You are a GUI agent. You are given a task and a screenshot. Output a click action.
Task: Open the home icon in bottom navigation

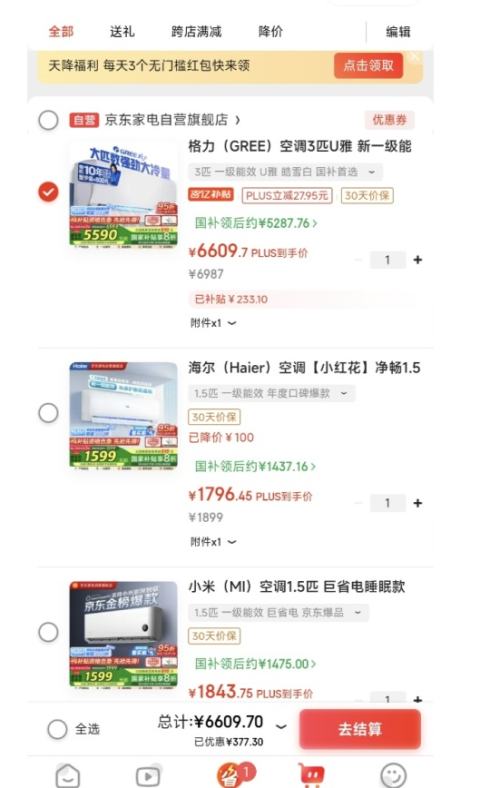[x=68, y=775]
